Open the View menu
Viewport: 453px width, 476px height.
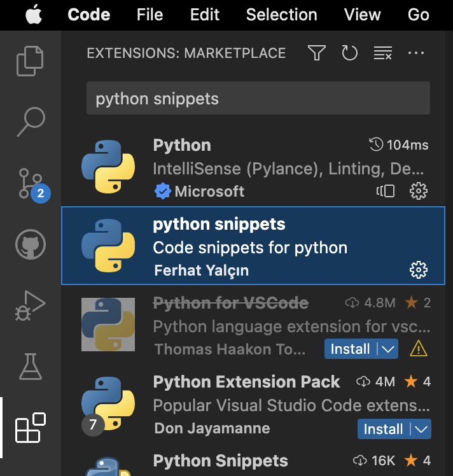[362, 15]
